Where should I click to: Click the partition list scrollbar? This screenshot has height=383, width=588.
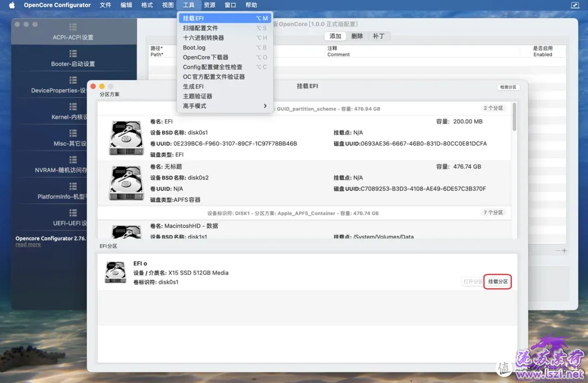tap(514, 117)
